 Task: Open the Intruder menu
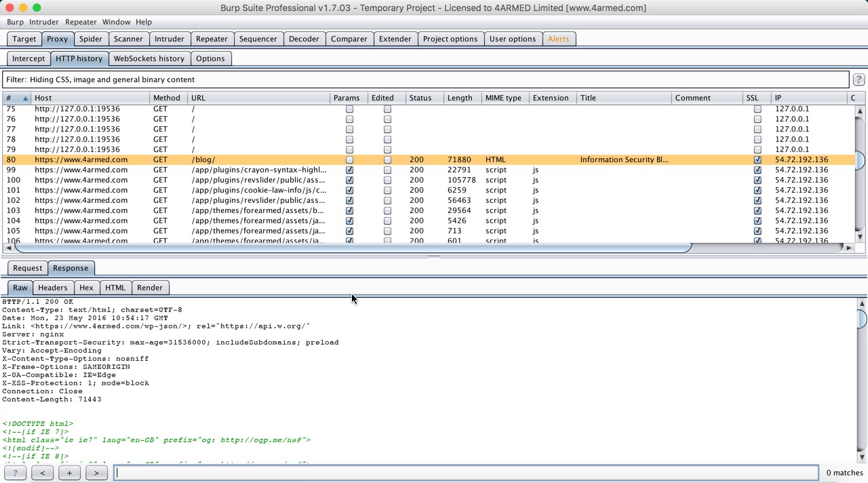43,22
